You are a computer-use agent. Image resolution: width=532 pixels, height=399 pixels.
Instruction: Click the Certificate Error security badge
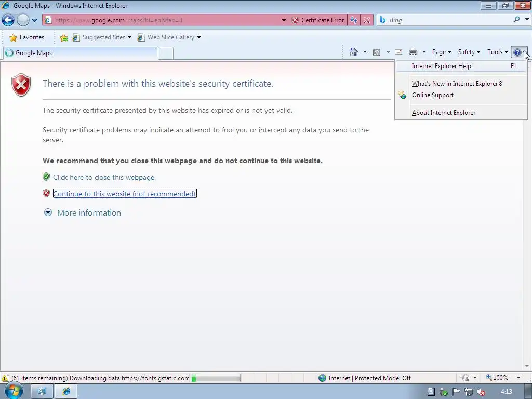pos(318,20)
